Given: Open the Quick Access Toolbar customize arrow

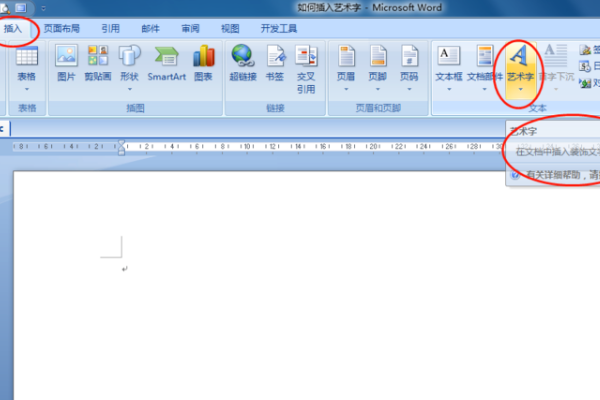Looking at the screenshot, I should click(43, 8).
